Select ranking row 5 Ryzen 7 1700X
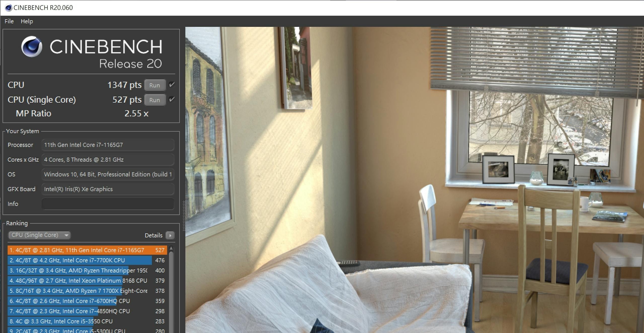The image size is (644, 333). coord(87,291)
